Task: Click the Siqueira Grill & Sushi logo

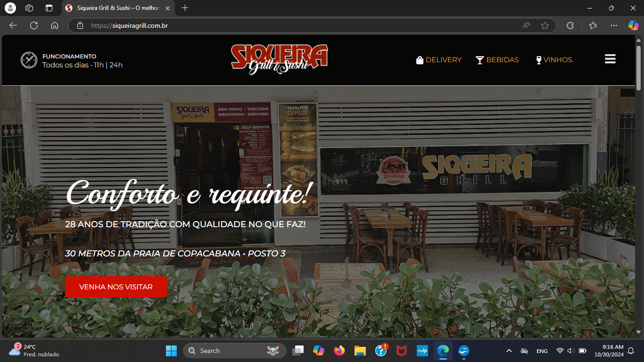Action: [279, 59]
